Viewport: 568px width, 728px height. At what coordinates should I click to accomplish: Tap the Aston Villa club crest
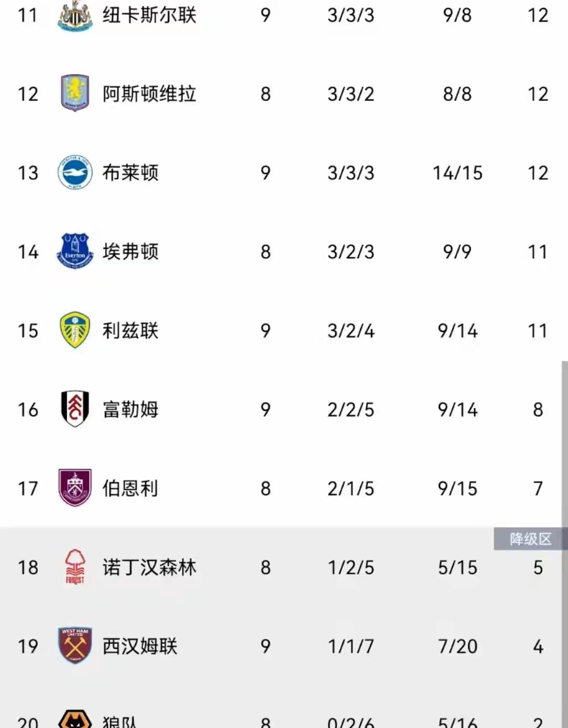(75, 93)
